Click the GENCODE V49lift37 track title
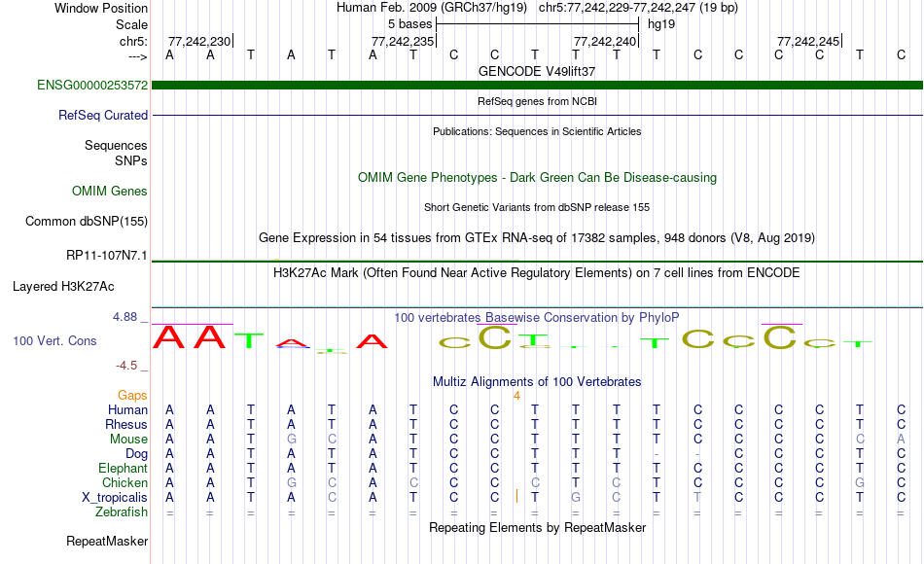 pyautogui.click(x=537, y=71)
